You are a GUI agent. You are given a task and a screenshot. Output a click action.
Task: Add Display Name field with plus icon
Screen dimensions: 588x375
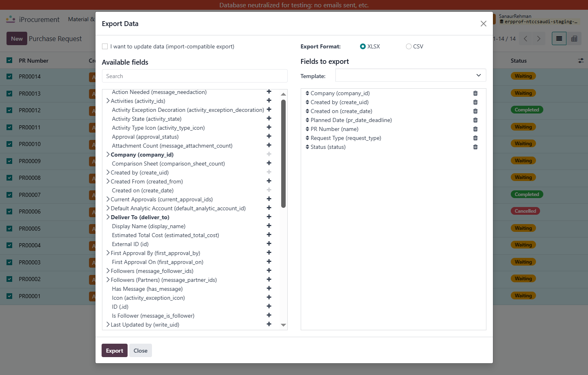click(269, 226)
